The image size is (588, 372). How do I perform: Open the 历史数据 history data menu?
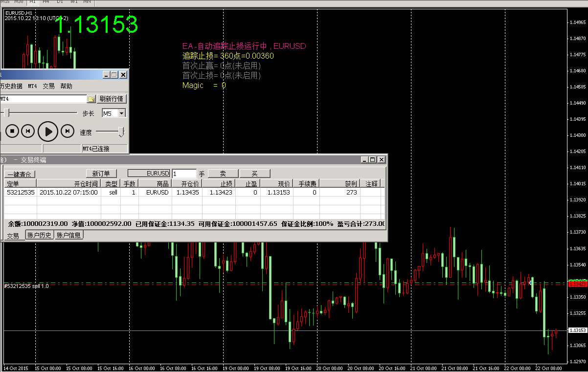[11, 86]
